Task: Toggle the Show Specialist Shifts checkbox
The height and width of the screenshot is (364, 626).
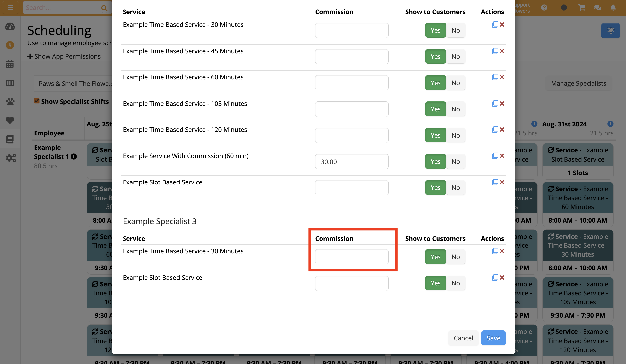Action: tap(37, 101)
